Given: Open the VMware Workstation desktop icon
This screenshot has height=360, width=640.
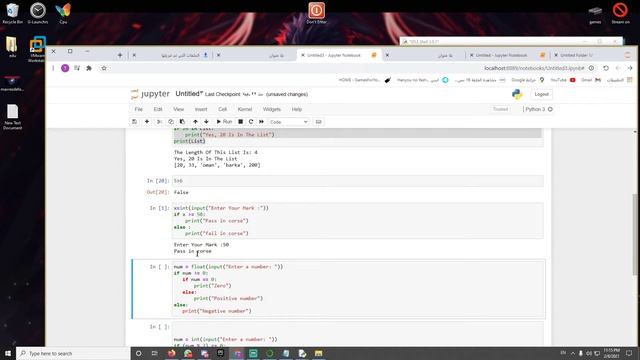Looking at the screenshot, I should pos(38,49).
